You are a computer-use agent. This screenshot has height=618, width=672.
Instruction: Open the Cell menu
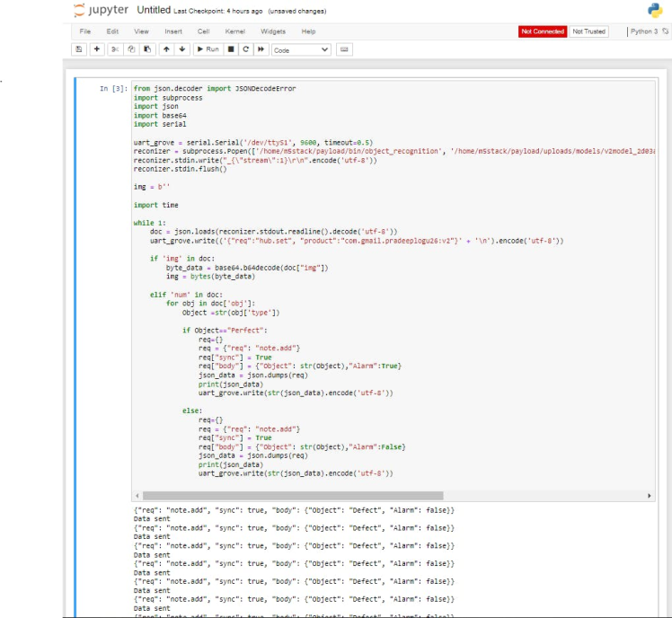pos(203,31)
